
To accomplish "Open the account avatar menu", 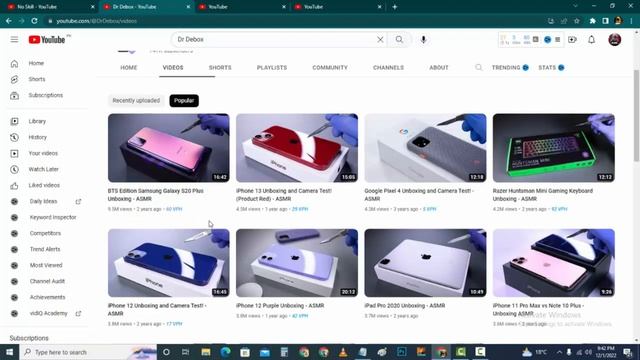I will (615, 40).
